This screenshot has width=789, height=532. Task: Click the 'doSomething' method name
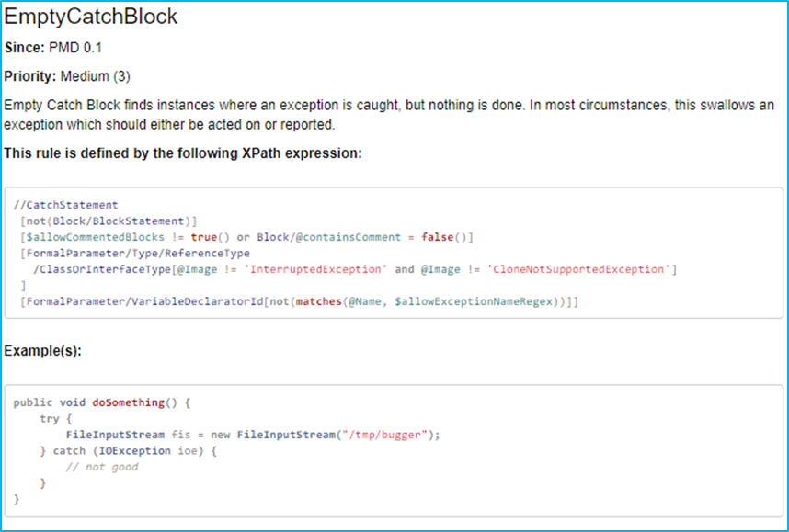[x=128, y=402]
